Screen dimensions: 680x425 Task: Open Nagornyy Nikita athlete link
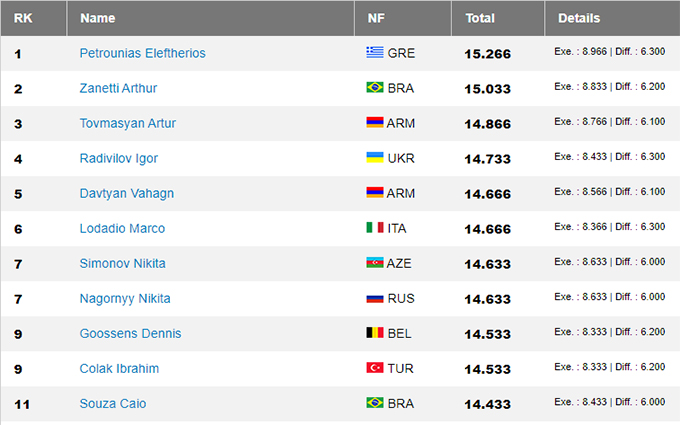[x=124, y=298]
